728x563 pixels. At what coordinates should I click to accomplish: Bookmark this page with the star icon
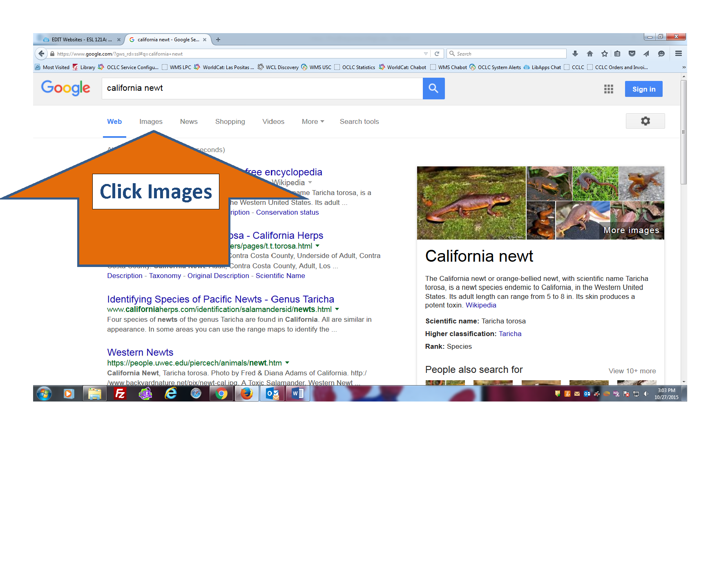pyautogui.click(x=605, y=54)
